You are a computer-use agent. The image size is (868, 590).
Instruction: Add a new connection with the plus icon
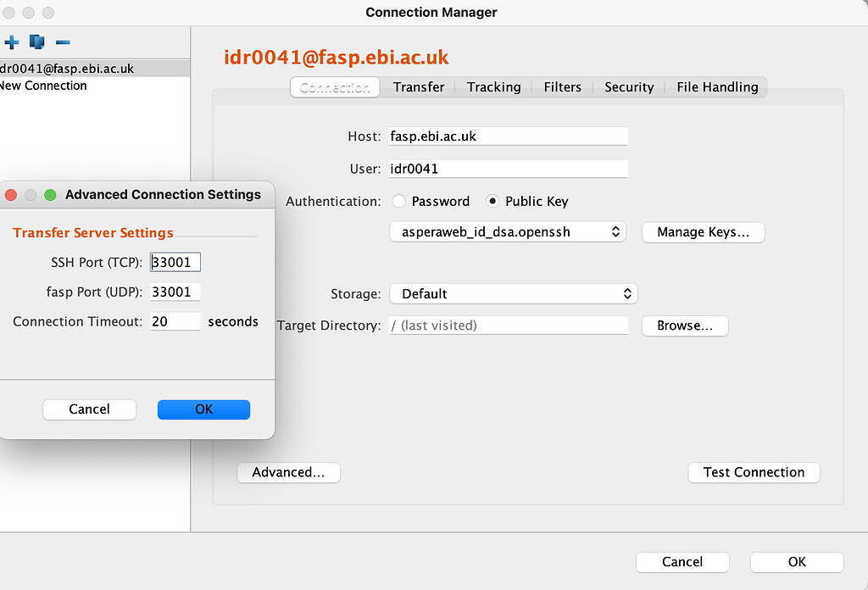pyautogui.click(x=11, y=42)
